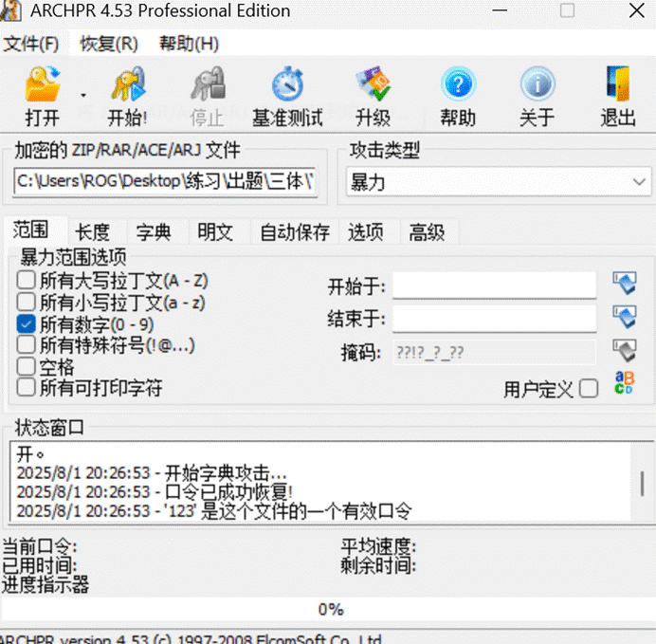The height and width of the screenshot is (644, 656).
Task: Click the ElcomSoft version status bar text
Action: (x=191, y=639)
